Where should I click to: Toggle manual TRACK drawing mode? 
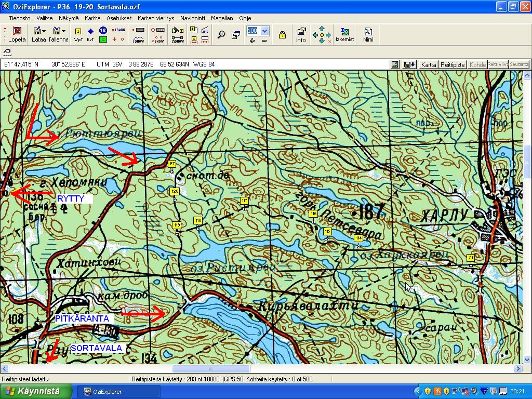point(118,31)
